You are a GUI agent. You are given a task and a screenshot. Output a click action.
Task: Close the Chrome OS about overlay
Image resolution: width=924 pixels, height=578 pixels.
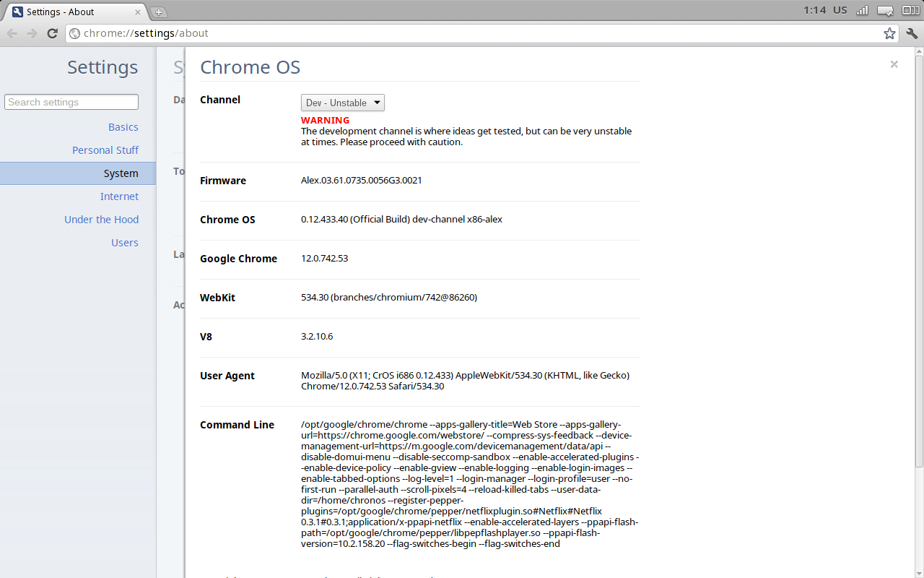coord(894,64)
